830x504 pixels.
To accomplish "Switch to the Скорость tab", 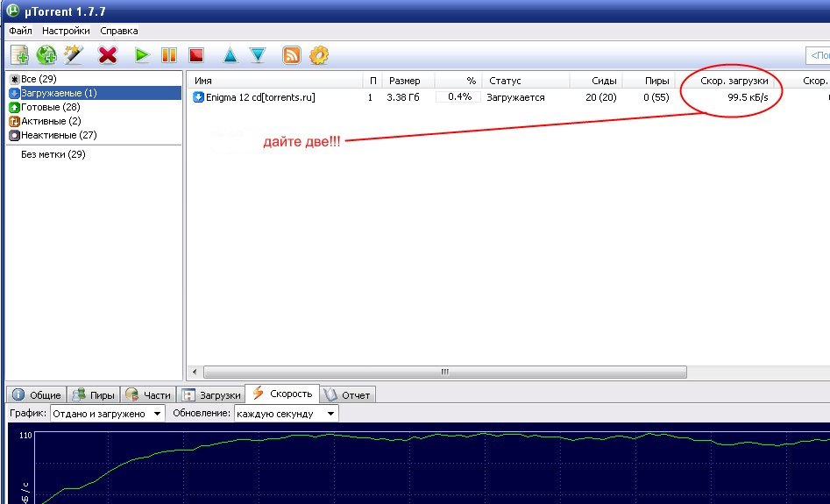I will click(x=282, y=394).
